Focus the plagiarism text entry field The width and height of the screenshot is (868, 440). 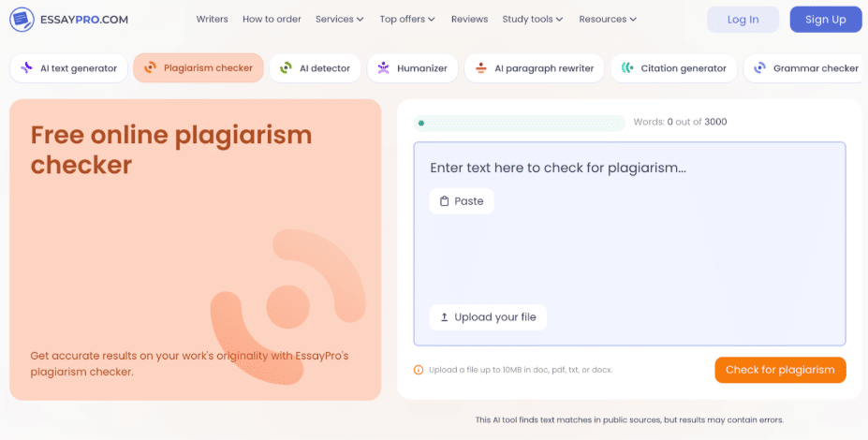pyautogui.click(x=629, y=243)
